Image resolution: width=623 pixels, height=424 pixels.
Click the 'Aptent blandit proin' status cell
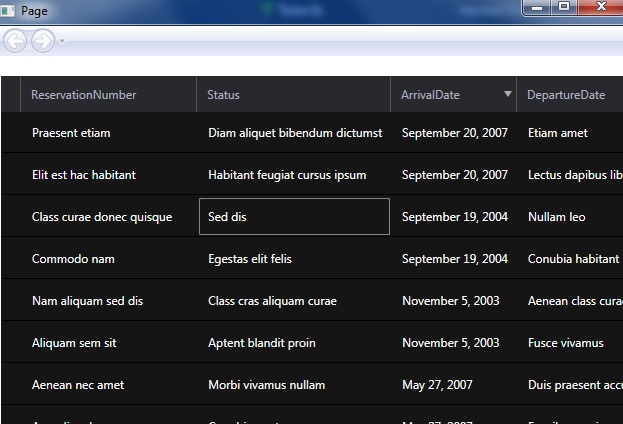[262, 343]
